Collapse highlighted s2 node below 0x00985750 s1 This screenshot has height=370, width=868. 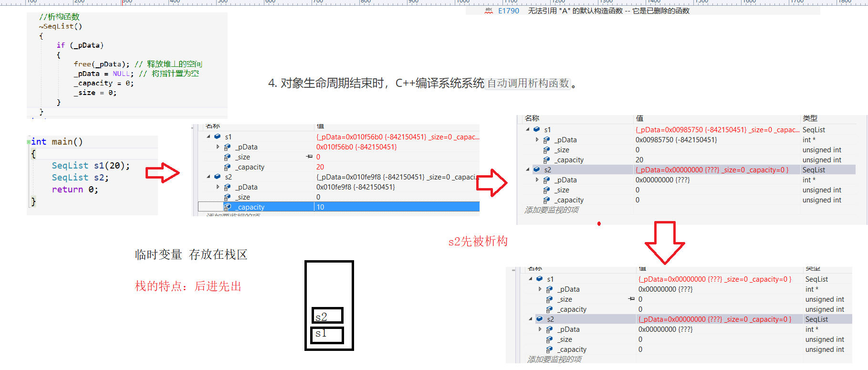pyautogui.click(x=528, y=169)
